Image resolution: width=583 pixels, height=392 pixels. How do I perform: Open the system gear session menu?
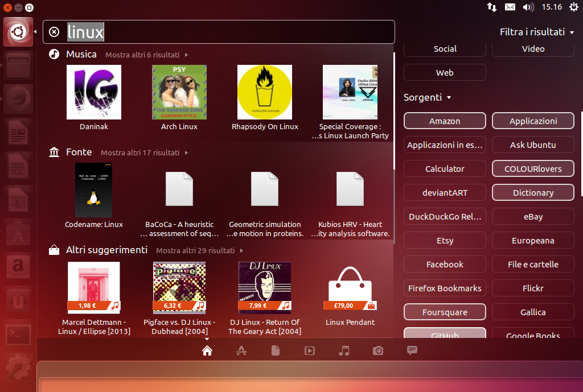click(573, 7)
